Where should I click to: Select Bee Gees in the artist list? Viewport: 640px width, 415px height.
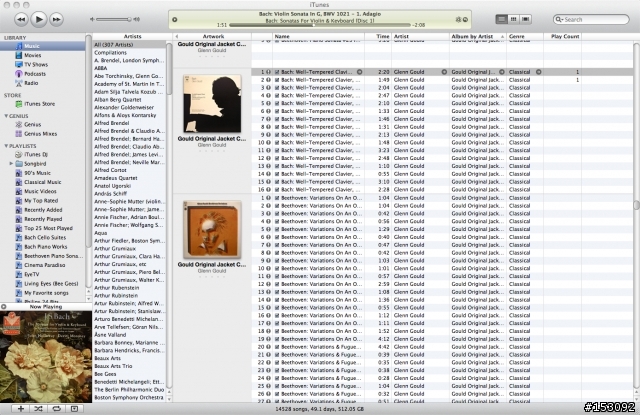click(129, 374)
